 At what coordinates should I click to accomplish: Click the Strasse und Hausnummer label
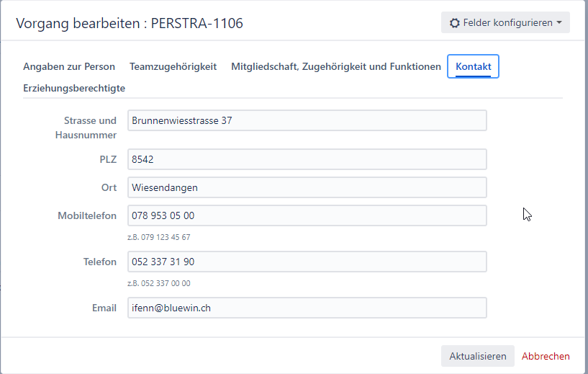coord(86,128)
